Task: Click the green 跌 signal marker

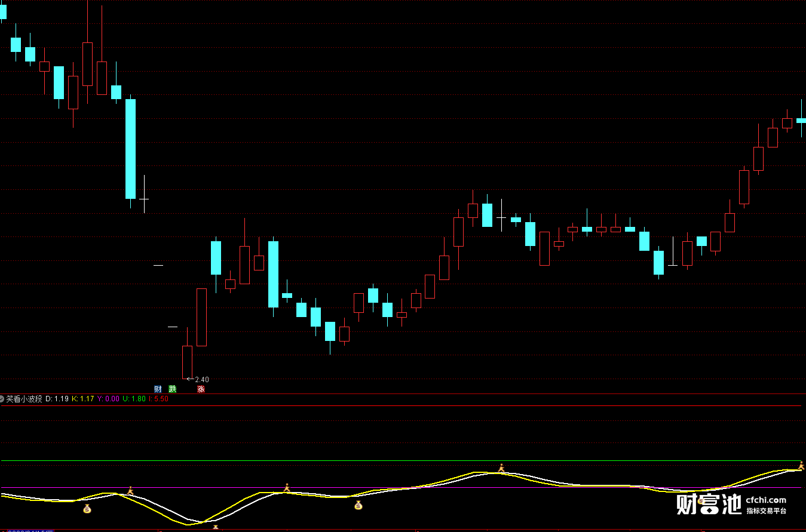Action: (x=172, y=389)
